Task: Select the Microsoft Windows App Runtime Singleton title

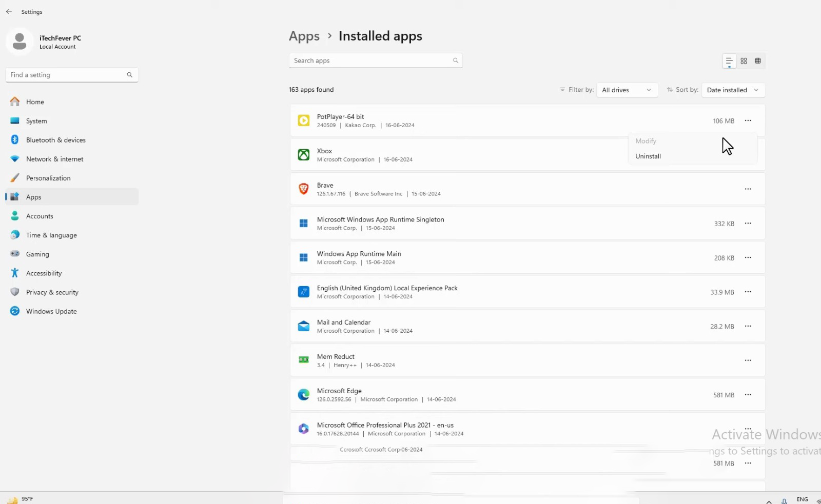Action: pyautogui.click(x=381, y=219)
